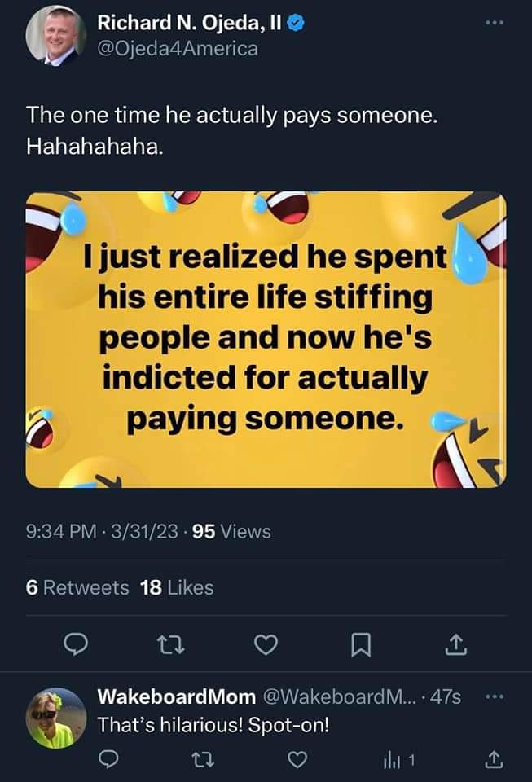Reply to Richard Ojeda's tweet
The height and width of the screenshot is (782, 532).
tap(76, 644)
